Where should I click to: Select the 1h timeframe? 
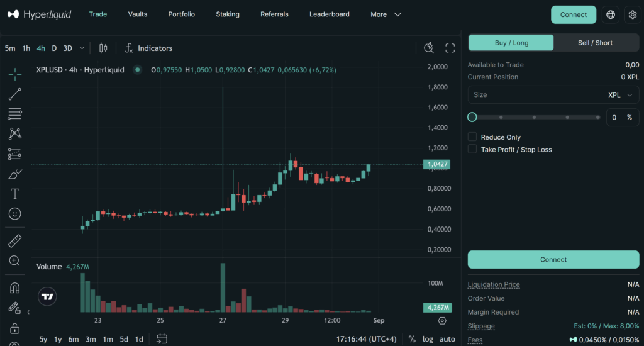pyautogui.click(x=26, y=48)
